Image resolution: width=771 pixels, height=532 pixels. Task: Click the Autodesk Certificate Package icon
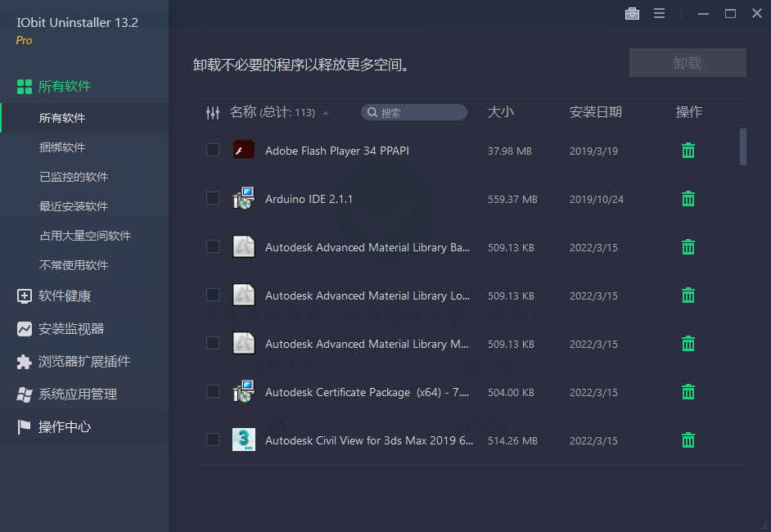point(244,391)
